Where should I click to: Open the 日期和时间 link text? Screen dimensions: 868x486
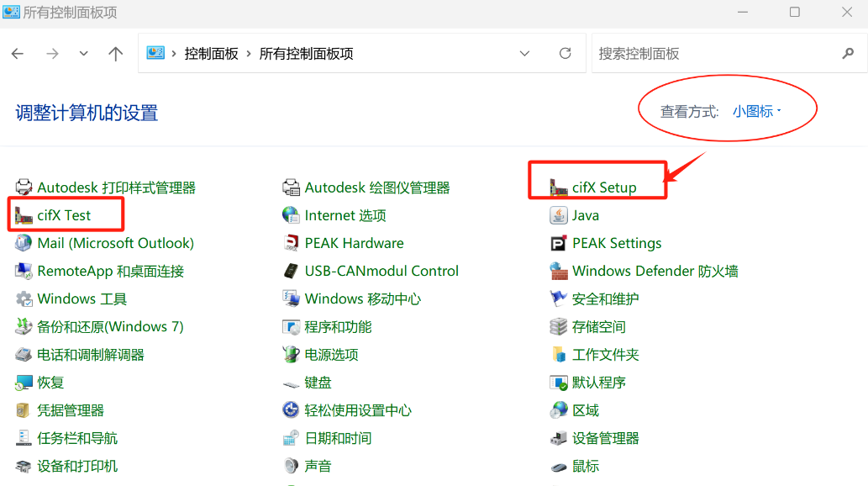click(338, 438)
